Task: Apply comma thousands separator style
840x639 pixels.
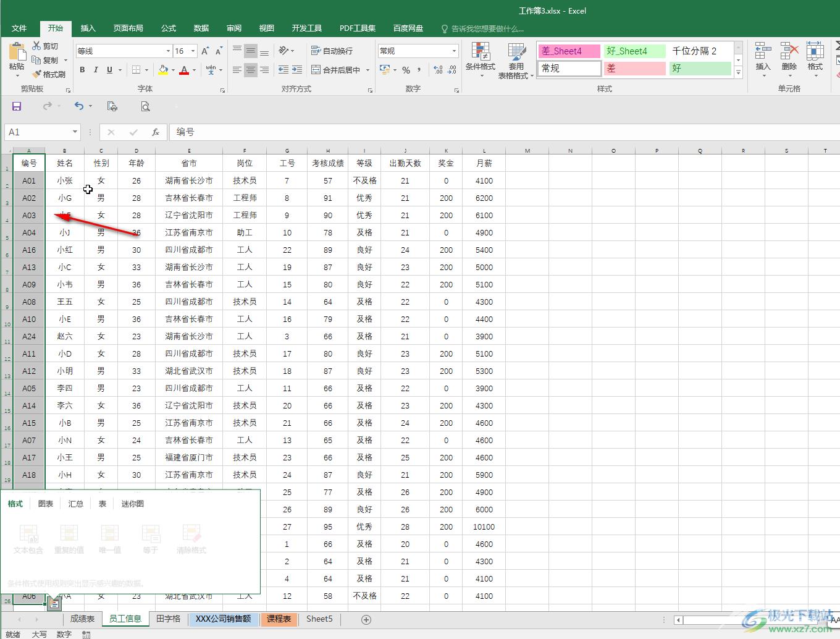Action: (419, 70)
